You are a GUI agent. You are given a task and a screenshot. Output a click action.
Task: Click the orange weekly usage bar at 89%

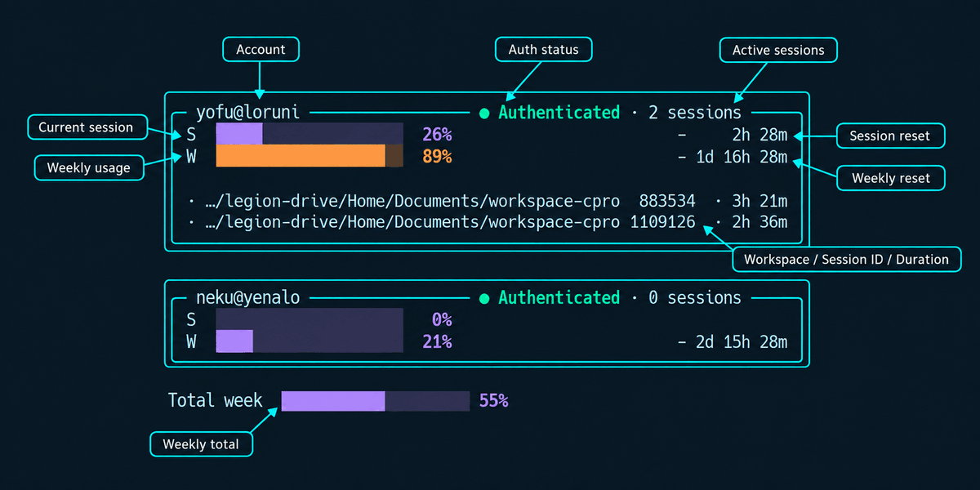click(310, 156)
